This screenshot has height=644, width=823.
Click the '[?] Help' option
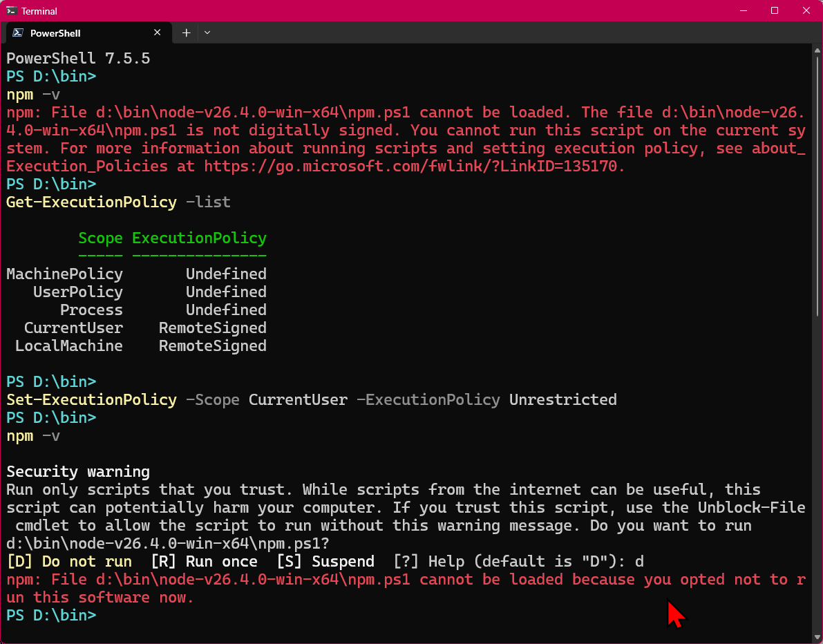(x=428, y=562)
